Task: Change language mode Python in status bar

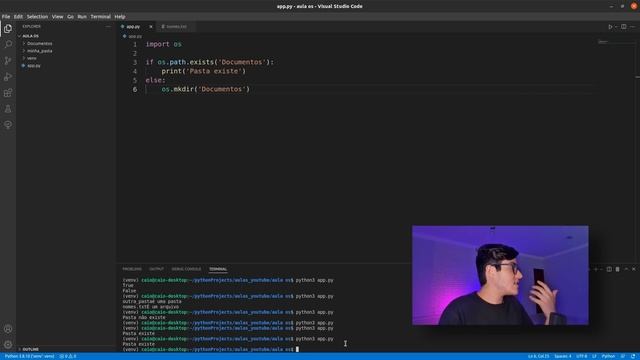Action: (x=608, y=356)
